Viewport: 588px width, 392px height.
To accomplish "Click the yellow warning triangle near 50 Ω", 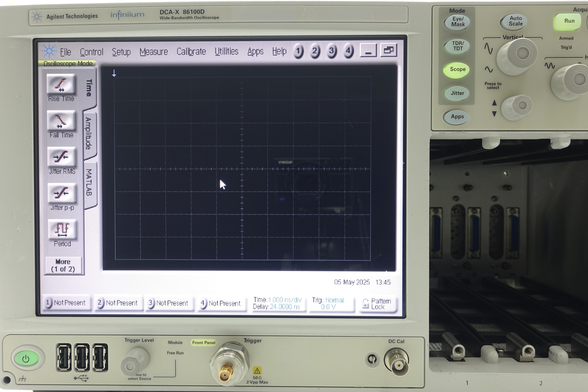I will tap(257, 371).
